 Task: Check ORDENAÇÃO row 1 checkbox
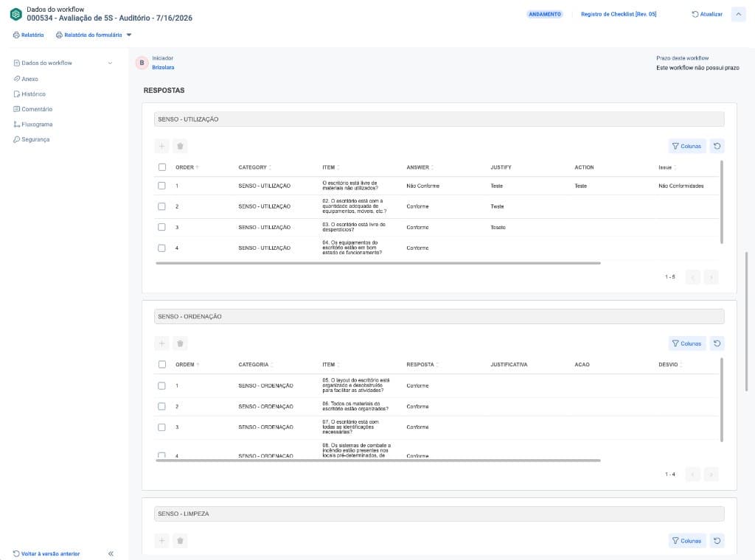[161, 386]
